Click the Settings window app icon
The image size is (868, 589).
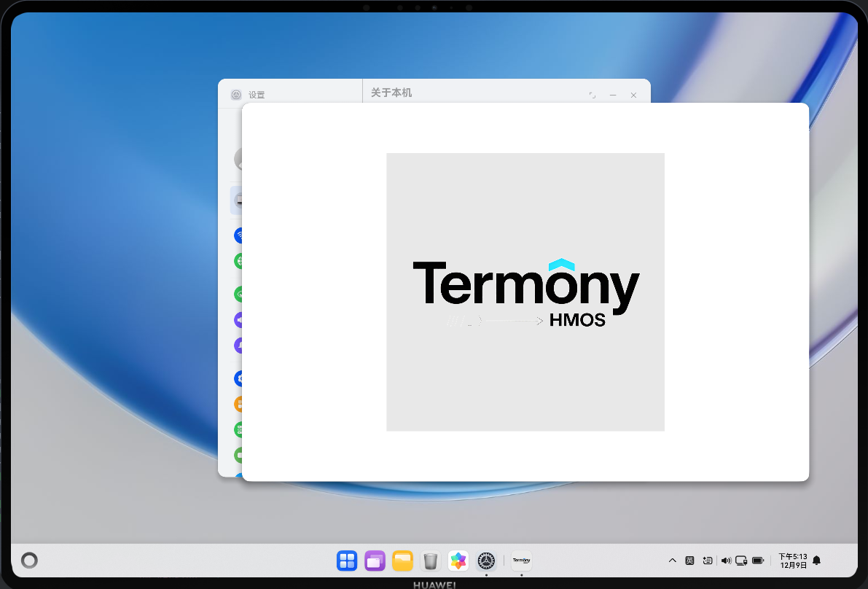click(236, 95)
